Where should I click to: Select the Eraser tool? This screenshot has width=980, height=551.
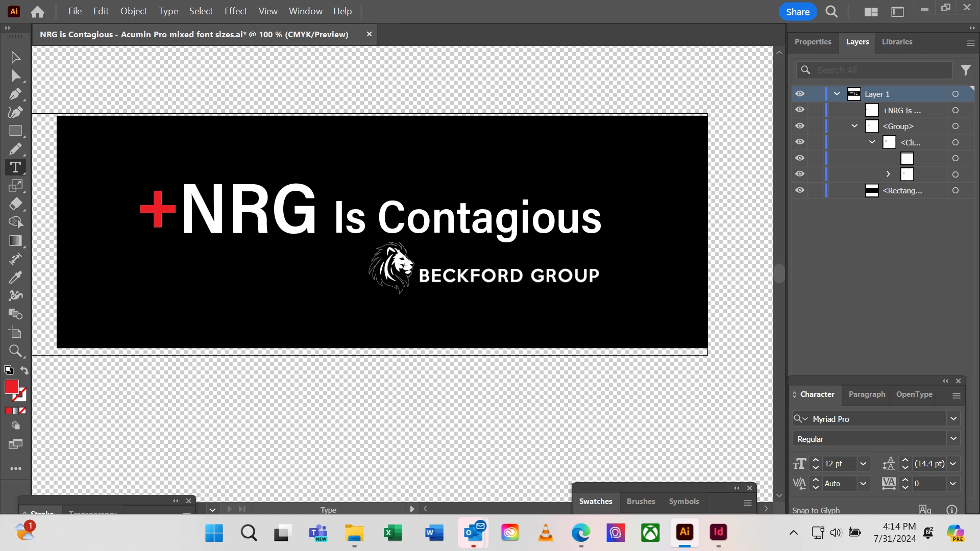[15, 204]
